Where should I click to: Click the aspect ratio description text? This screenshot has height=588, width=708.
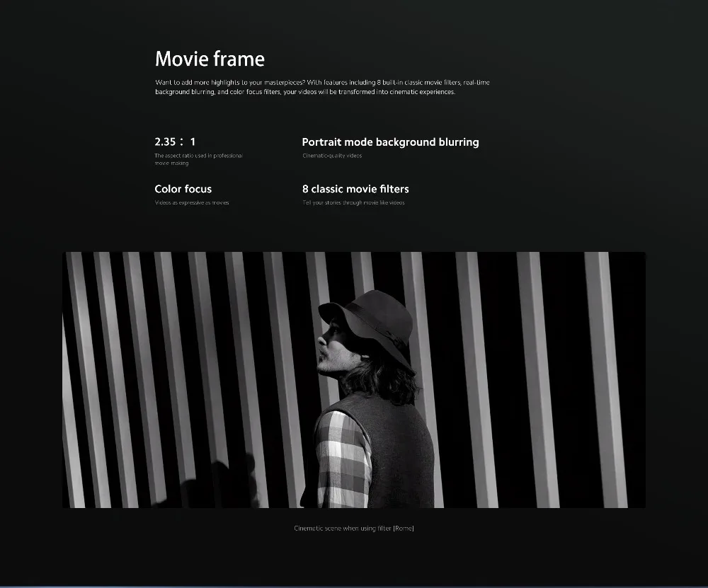(198, 159)
